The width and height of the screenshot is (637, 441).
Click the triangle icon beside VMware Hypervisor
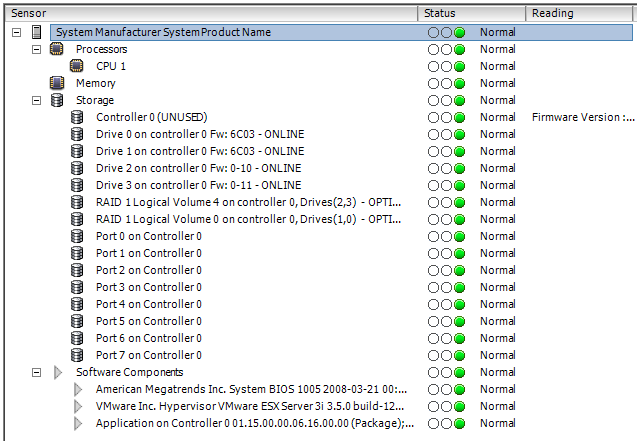tap(78, 406)
